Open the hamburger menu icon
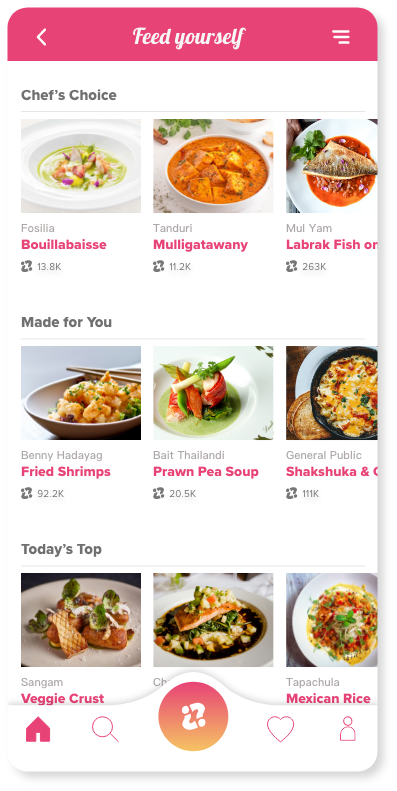Screen dimensions: 397x791 click(x=341, y=37)
